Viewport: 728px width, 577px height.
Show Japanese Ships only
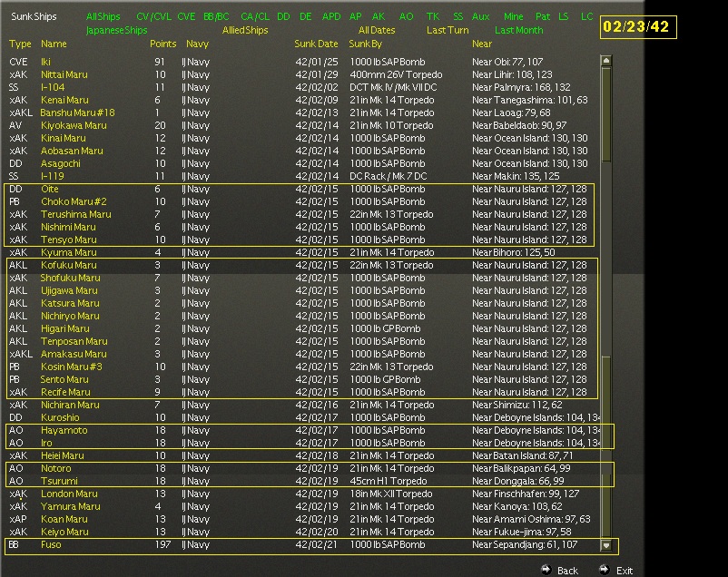[116, 31]
